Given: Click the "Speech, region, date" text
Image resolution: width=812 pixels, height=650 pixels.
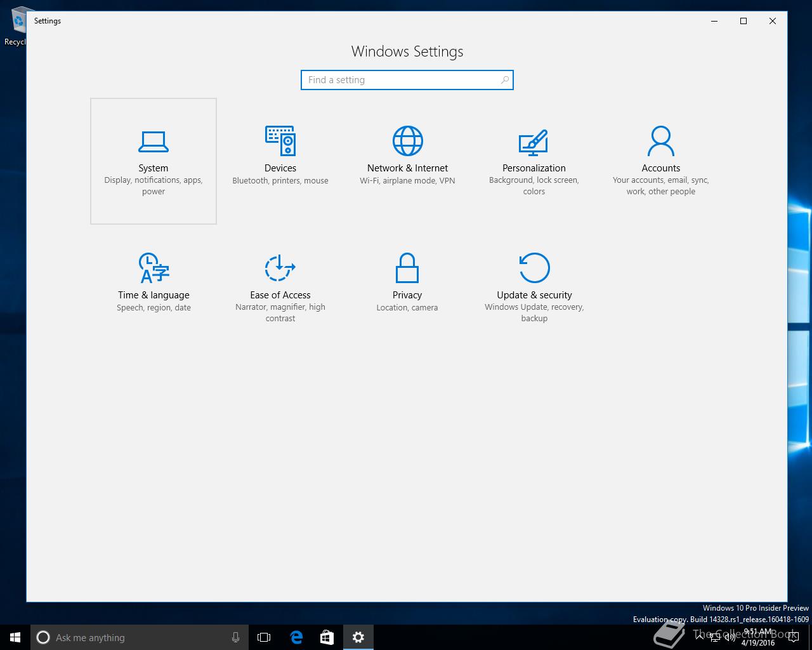Looking at the screenshot, I should pos(154,308).
